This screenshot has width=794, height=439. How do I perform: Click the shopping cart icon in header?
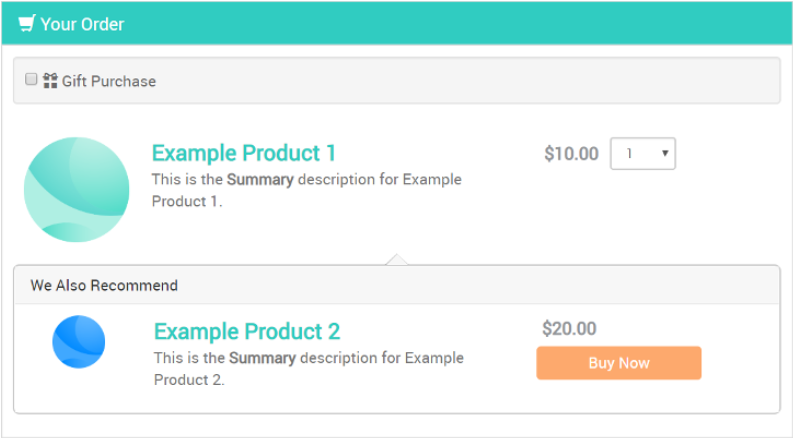tap(26, 23)
